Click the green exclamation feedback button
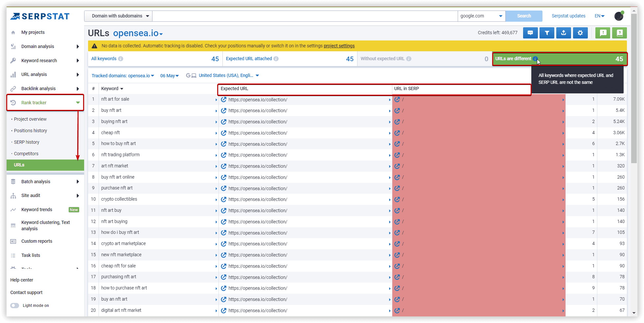 click(603, 33)
